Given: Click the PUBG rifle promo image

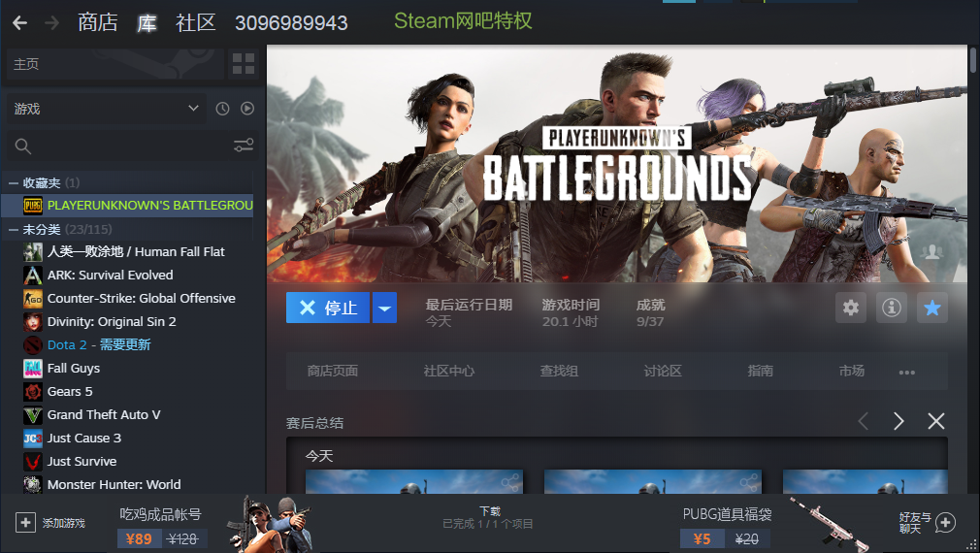Looking at the screenshot, I should pos(828,524).
